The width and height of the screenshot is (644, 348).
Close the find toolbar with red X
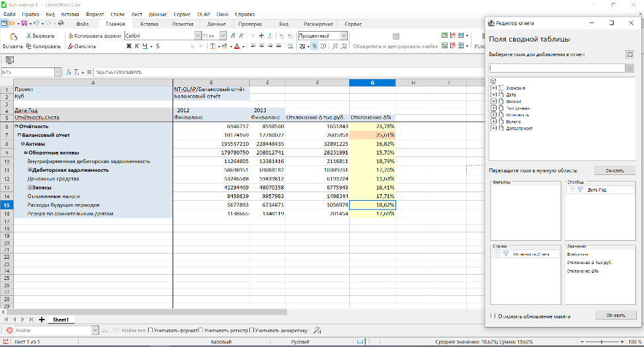pos(9,330)
